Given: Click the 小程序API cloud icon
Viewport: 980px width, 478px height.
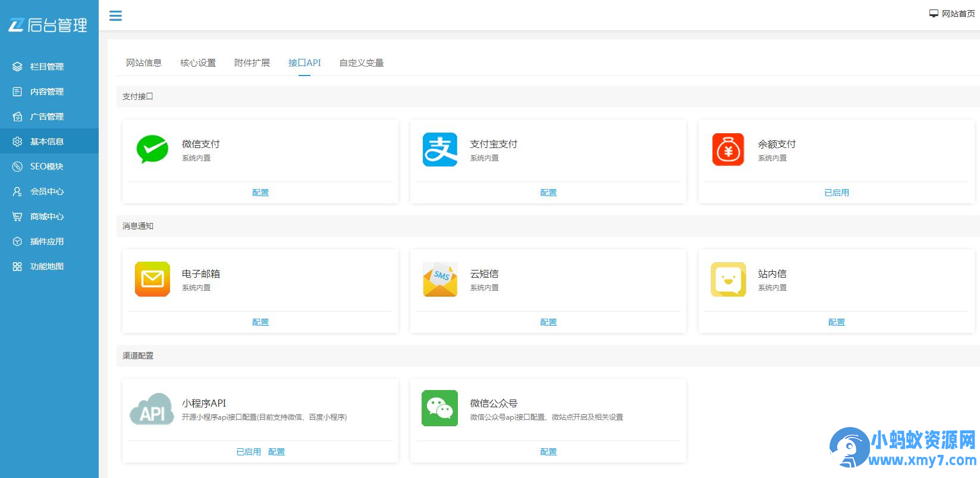Looking at the screenshot, I should tap(152, 408).
